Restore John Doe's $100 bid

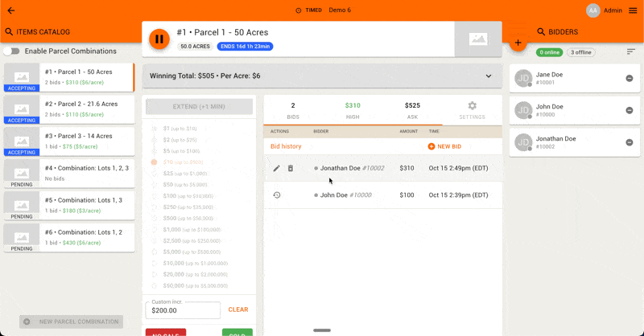tap(277, 195)
